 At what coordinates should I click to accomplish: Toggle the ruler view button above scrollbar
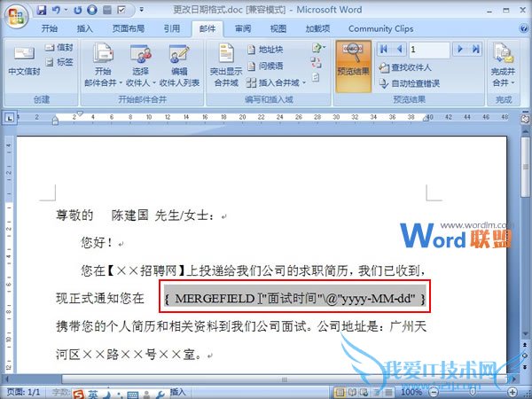click(x=525, y=119)
